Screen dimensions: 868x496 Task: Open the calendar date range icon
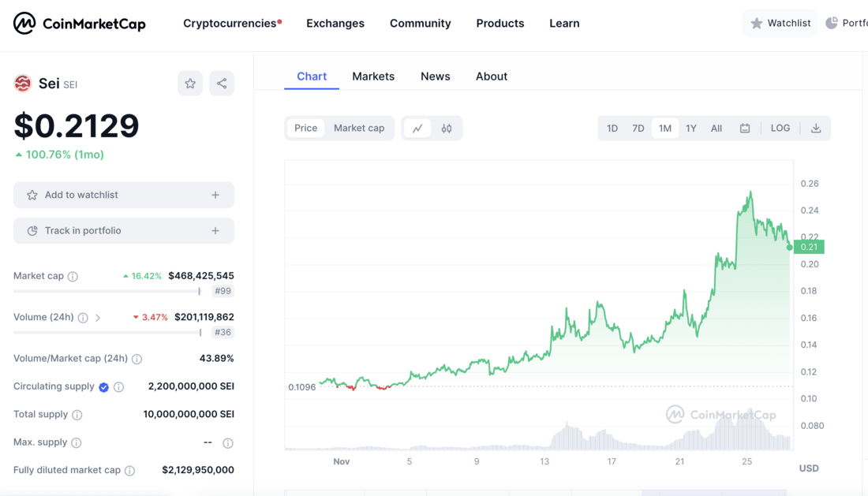pyautogui.click(x=745, y=128)
